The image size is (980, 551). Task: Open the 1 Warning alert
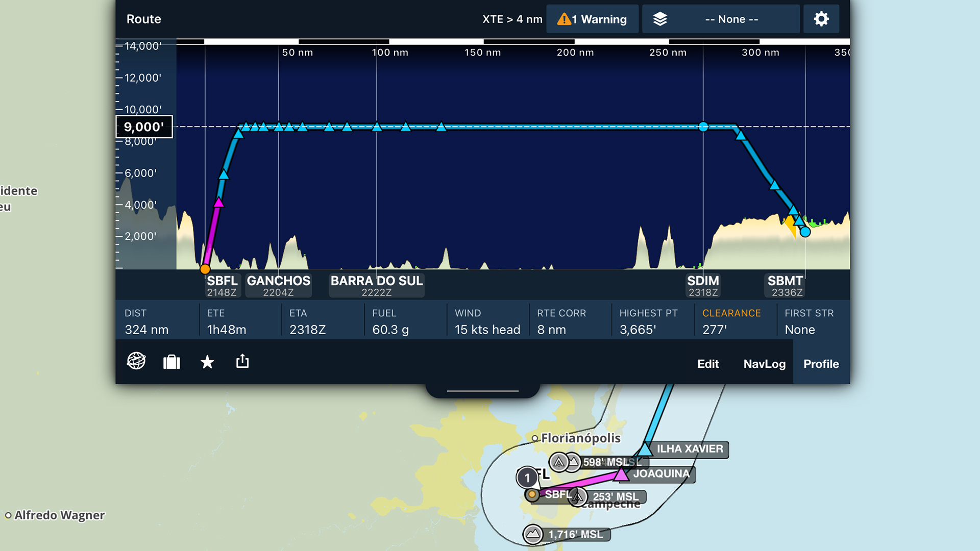click(x=592, y=19)
